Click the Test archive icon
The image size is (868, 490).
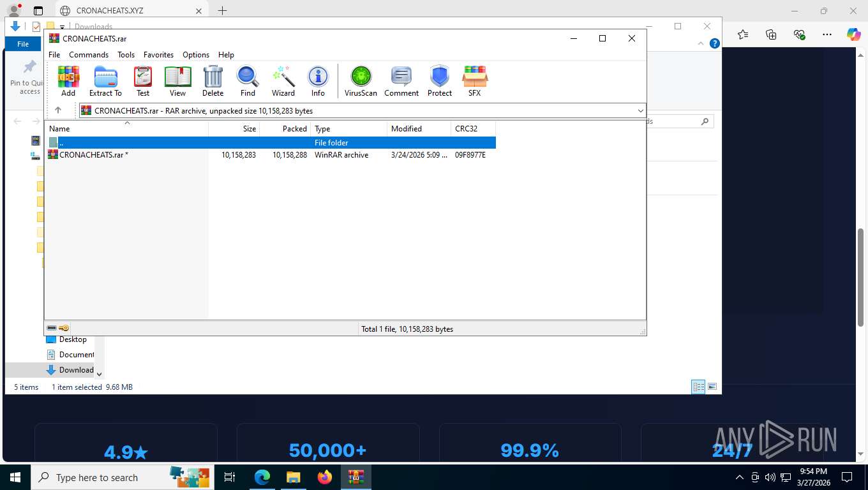[x=143, y=81]
